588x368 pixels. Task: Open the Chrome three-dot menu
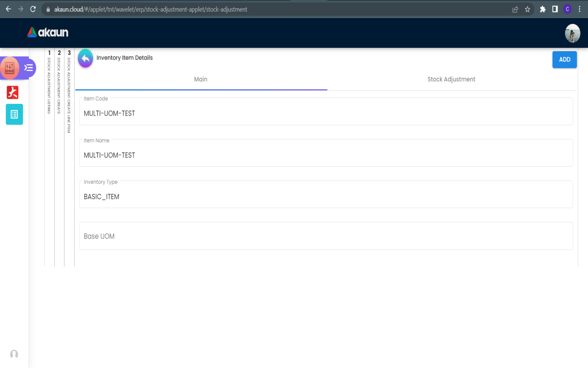(579, 9)
